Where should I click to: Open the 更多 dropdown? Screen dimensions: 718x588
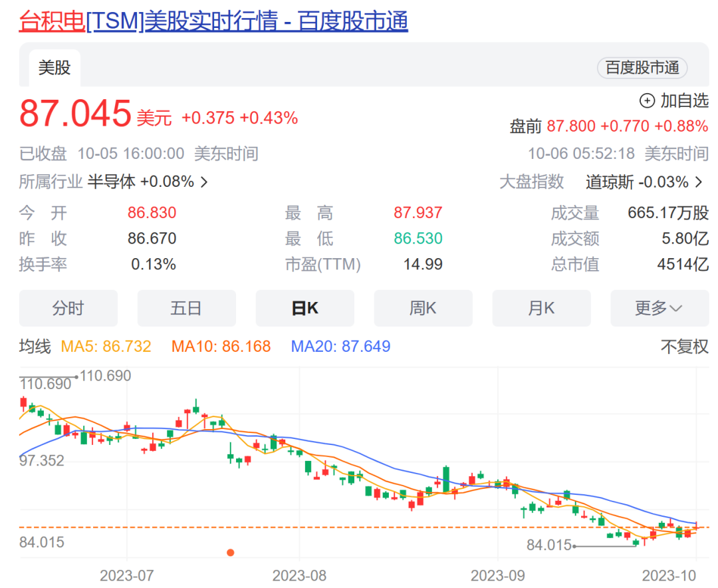(659, 308)
